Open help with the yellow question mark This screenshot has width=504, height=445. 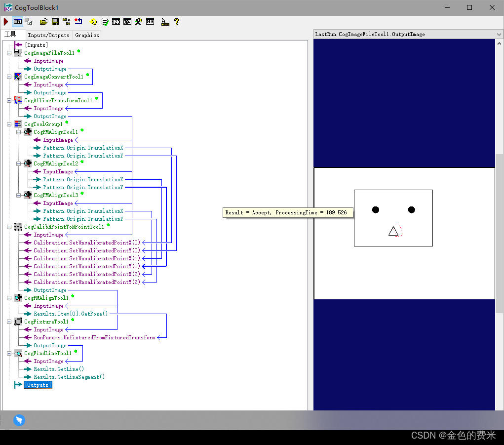point(176,22)
